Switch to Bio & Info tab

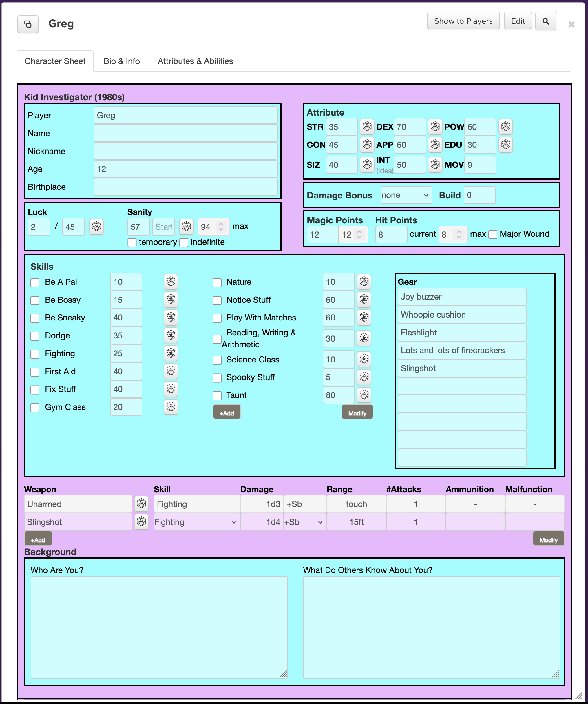click(121, 61)
